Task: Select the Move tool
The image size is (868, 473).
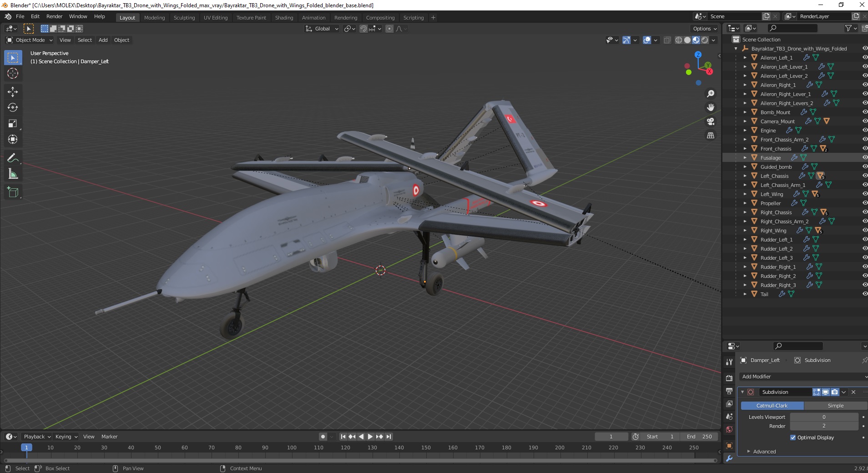Action: click(x=13, y=92)
